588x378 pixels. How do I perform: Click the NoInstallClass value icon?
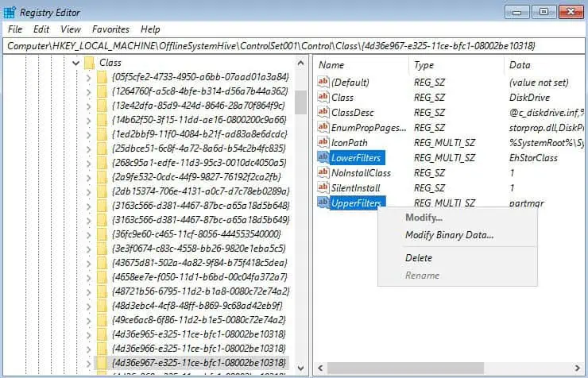coord(323,172)
